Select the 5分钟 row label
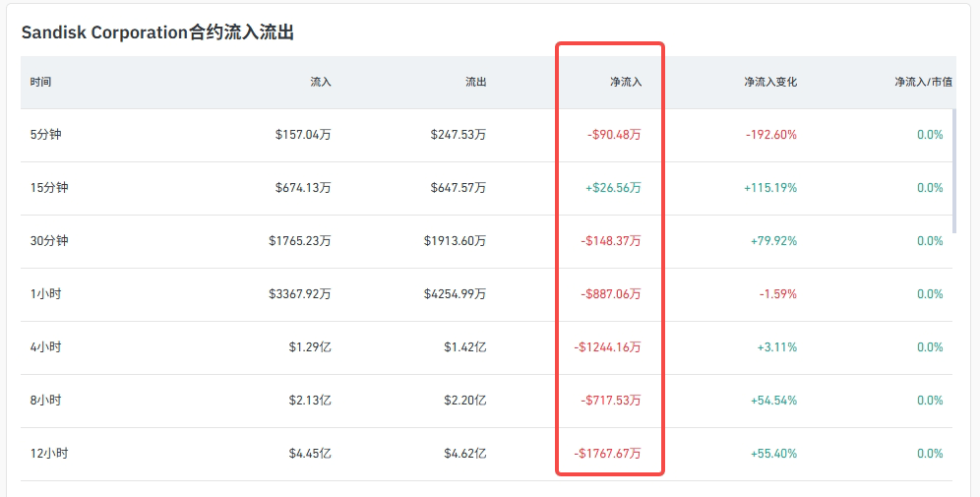The image size is (980, 497). [45, 135]
